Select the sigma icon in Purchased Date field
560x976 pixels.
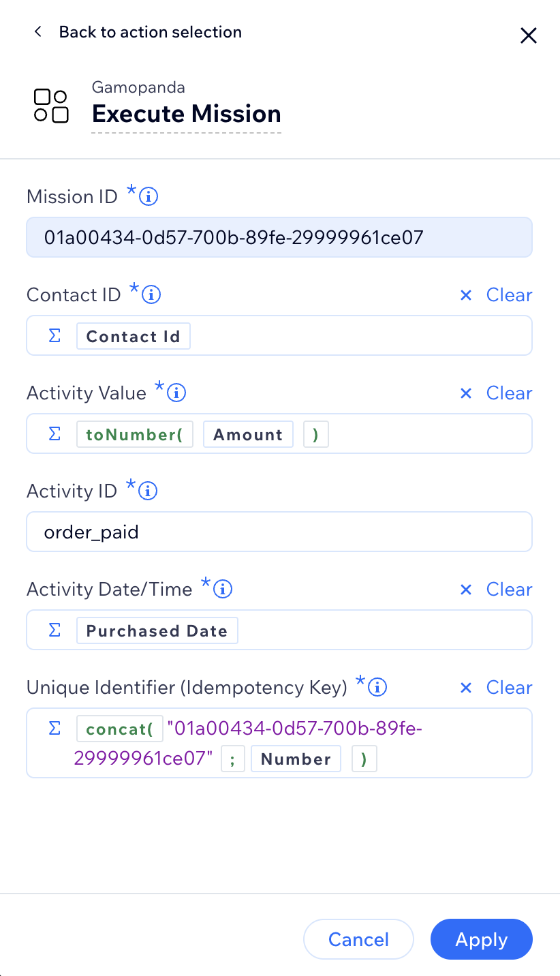[x=55, y=630]
